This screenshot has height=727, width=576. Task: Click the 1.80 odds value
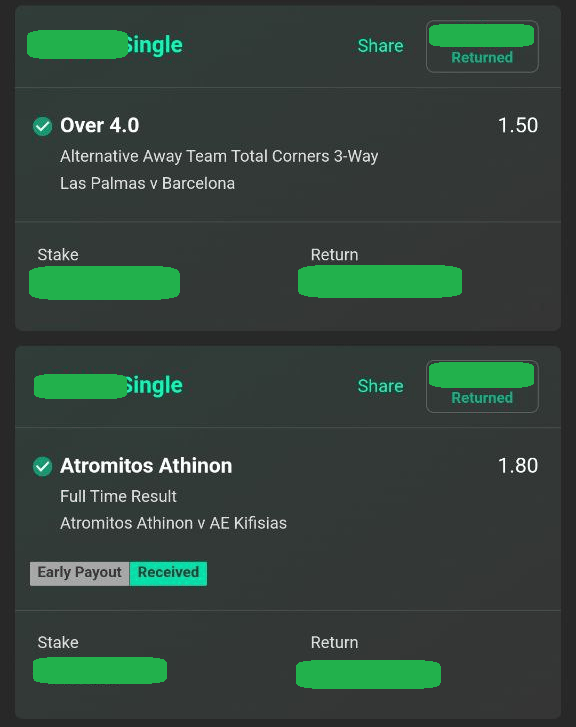(x=518, y=466)
